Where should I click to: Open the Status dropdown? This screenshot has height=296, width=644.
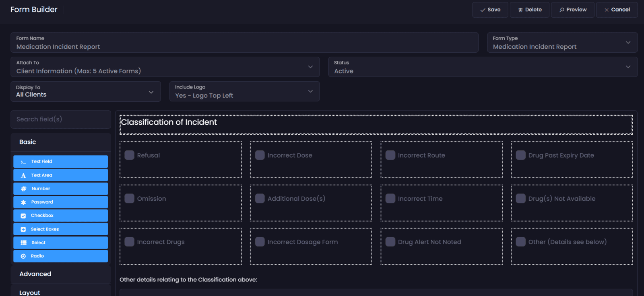tap(483, 67)
